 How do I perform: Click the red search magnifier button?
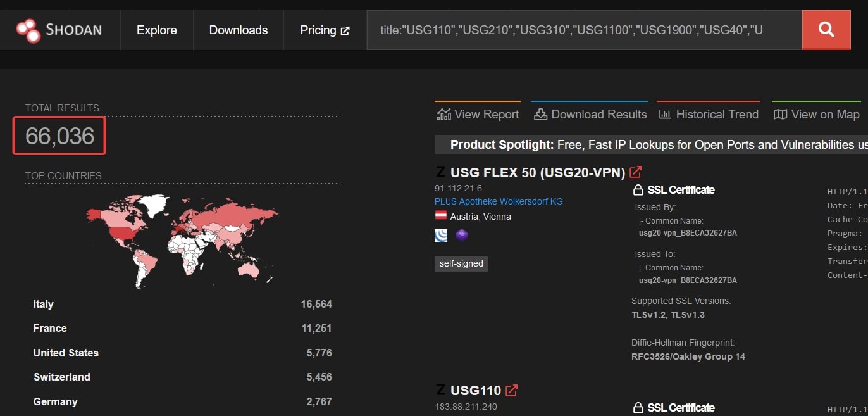coord(826,30)
